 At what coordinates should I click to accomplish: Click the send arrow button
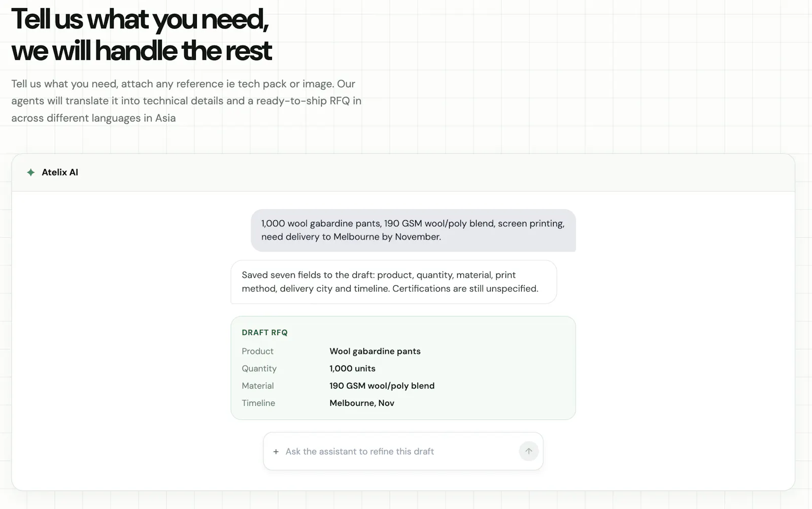(528, 451)
